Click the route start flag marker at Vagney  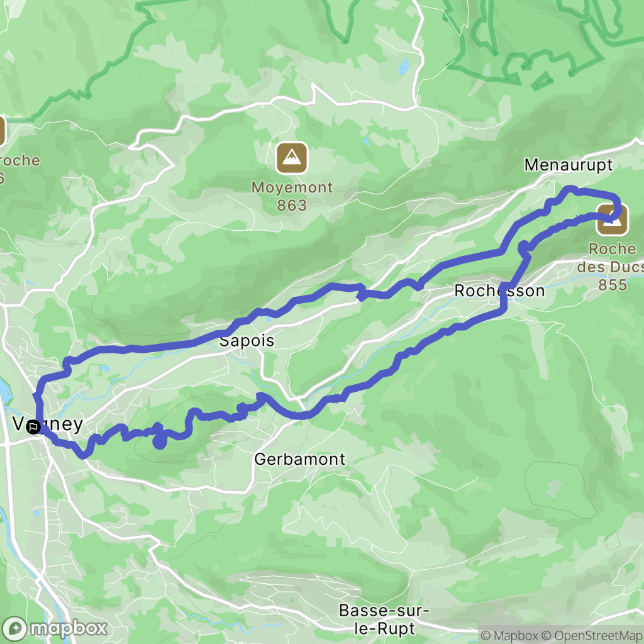[33, 428]
